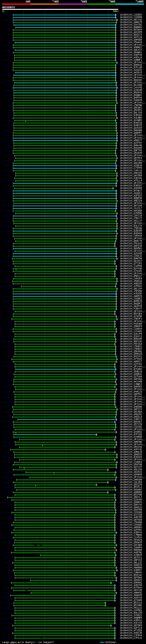Click the orange ~40% identity legend bar
146x644 pixels.
[45, 4]
